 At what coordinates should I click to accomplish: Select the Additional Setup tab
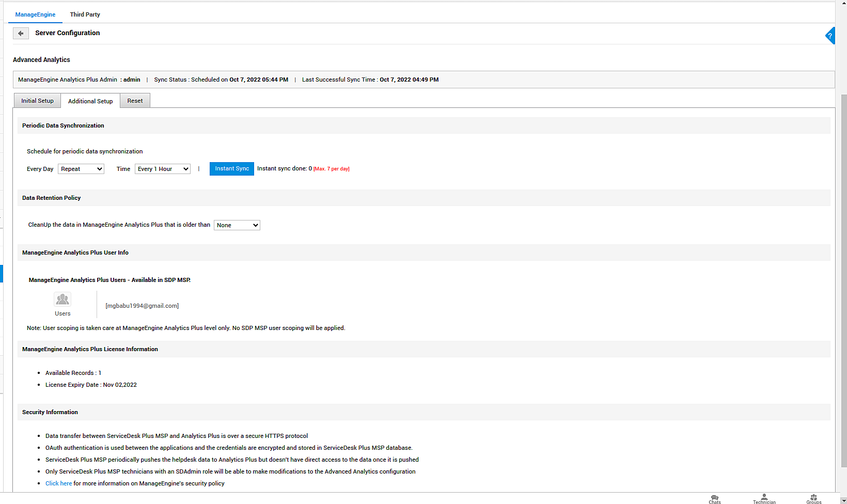(x=90, y=101)
